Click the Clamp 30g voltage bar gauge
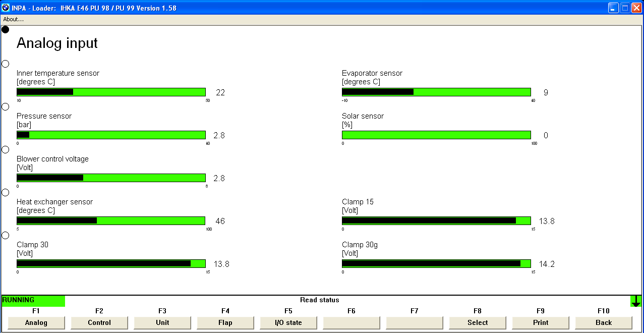 (436, 264)
